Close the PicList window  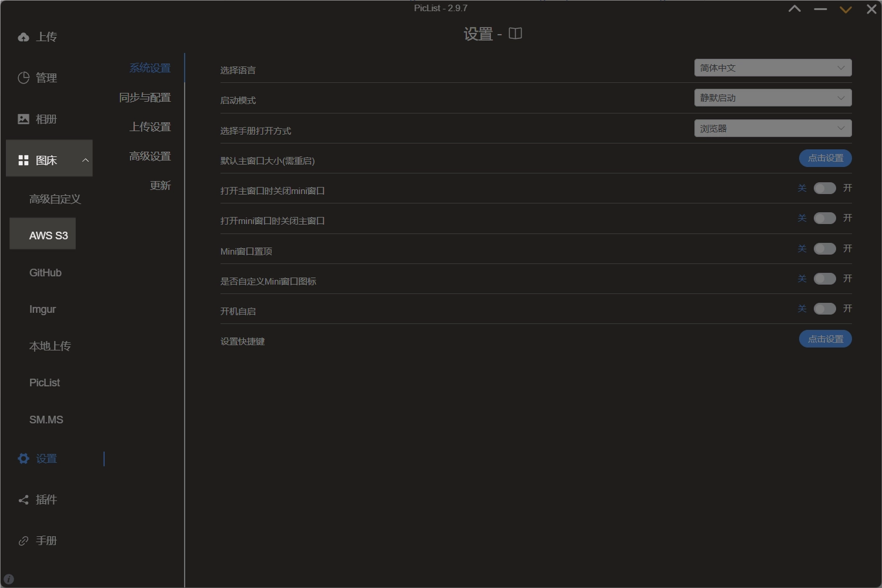pyautogui.click(x=871, y=9)
